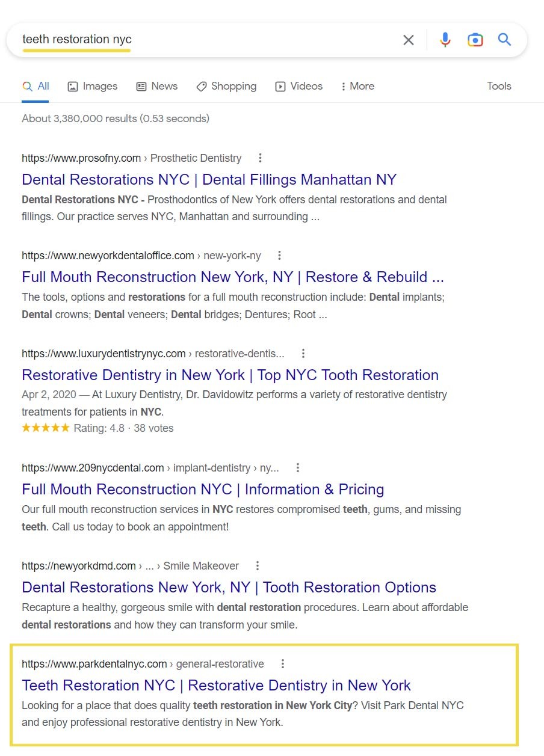Open three-dot options for luxurydentistrynyc.com result
Screen dimensions: 544x756
pyautogui.click(x=303, y=354)
